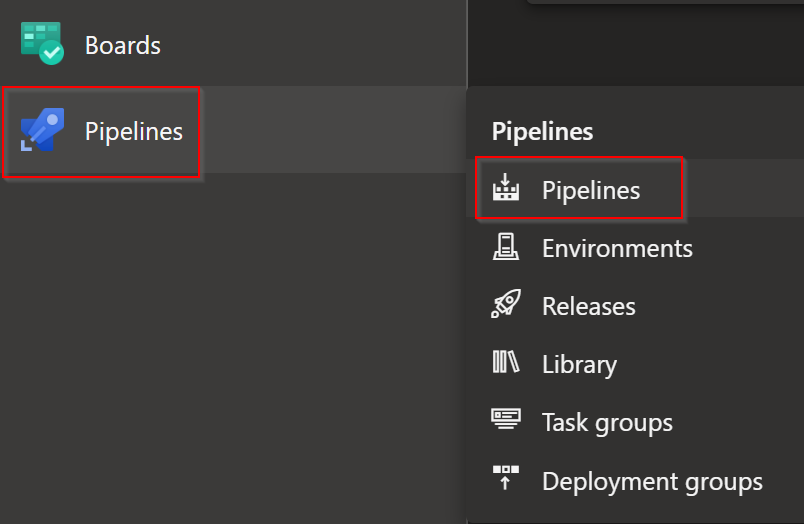Viewport: 804px width, 524px height.
Task: Click the bold Pipelines flyout header
Action: click(542, 131)
